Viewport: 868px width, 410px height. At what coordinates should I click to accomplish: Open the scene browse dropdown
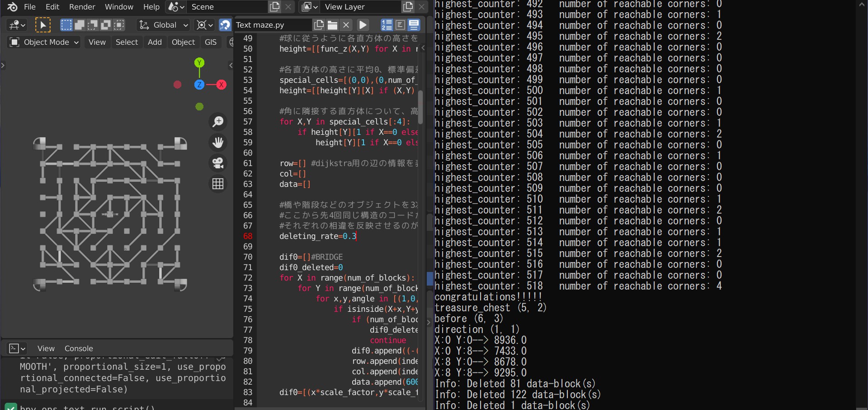[x=176, y=7]
